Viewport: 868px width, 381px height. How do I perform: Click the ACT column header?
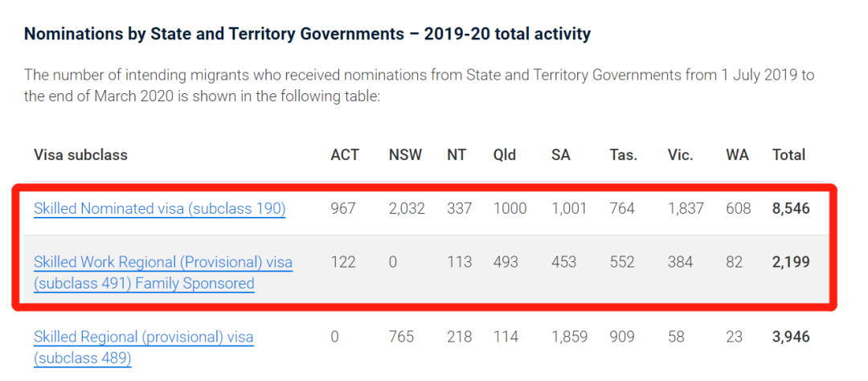[345, 155]
